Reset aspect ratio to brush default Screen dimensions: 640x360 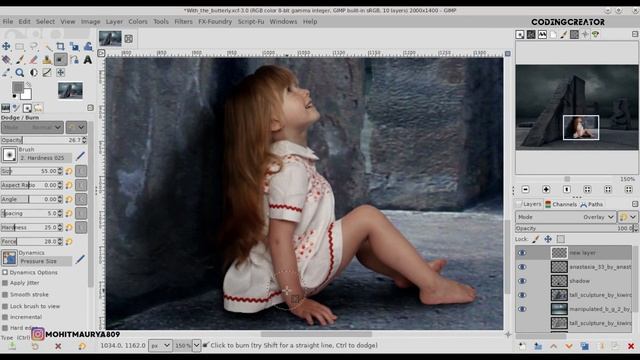click(x=69, y=185)
